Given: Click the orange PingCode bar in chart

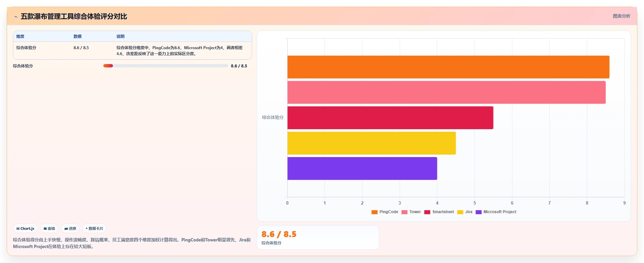Looking at the screenshot, I should click(448, 67).
